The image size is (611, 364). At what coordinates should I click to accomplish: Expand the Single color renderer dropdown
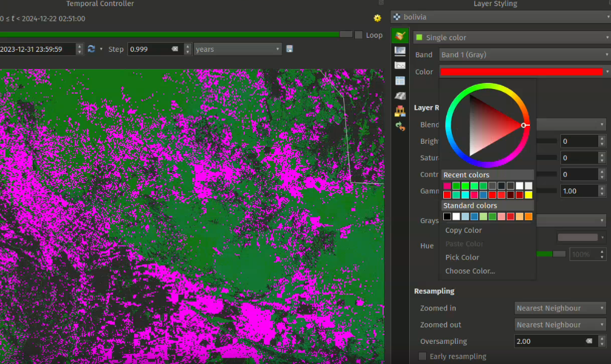point(512,38)
